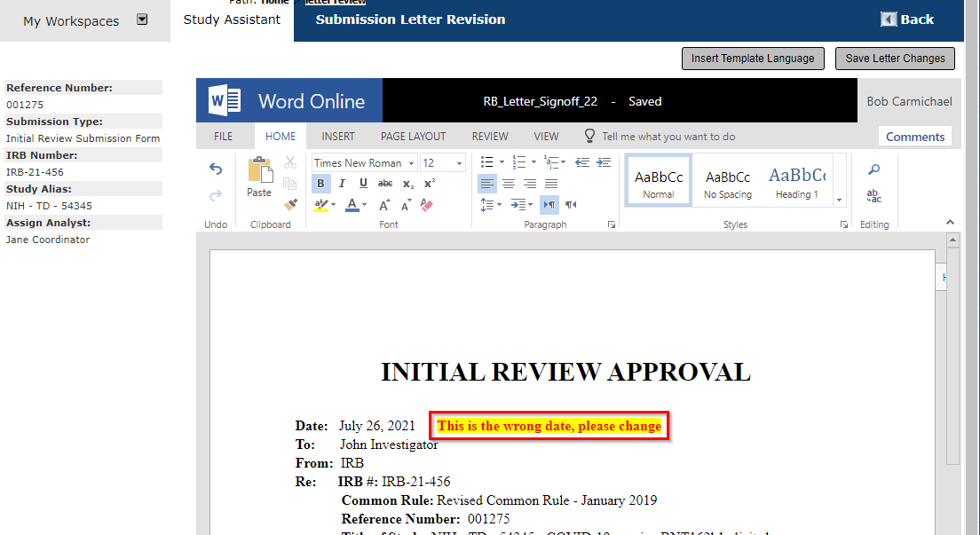The image size is (980, 535).
Task: Switch to the INSERT tab
Action: pyautogui.click(x=338, y=137)
